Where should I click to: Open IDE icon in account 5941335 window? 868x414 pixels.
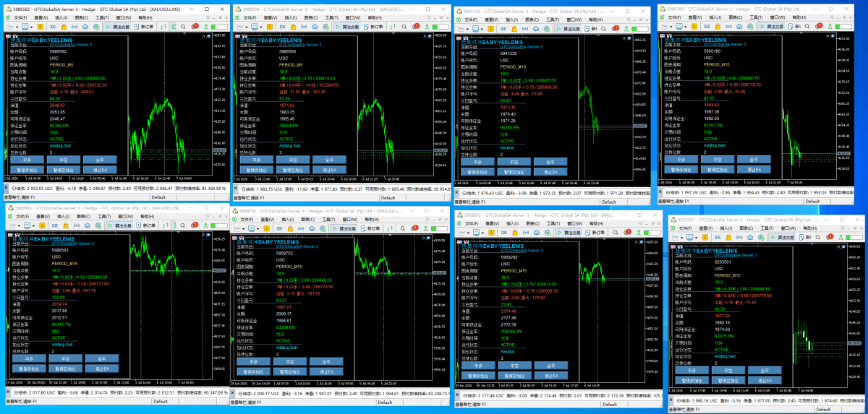click(x=503, y=28)
